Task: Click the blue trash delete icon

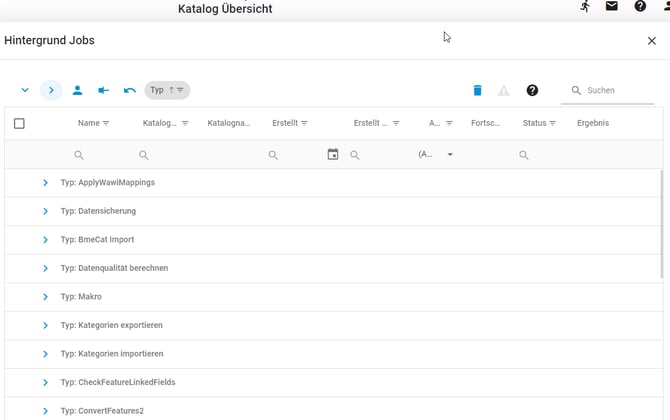Action: coord(477,90)
